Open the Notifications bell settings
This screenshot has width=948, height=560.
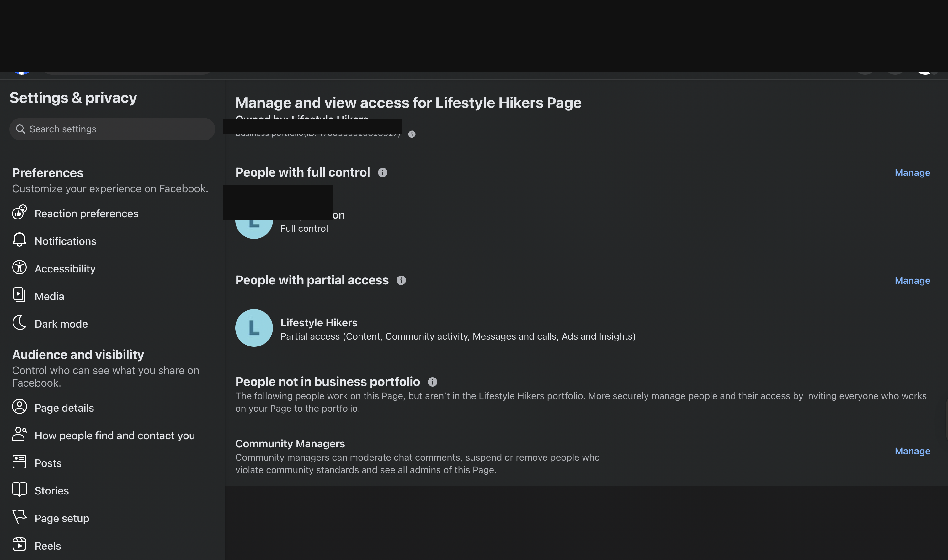click(x=65, y=241)
